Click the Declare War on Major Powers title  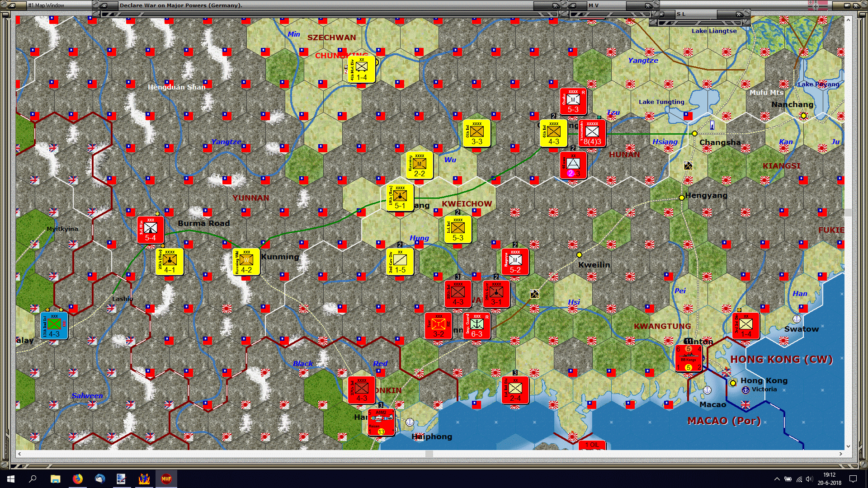[181, 5]
